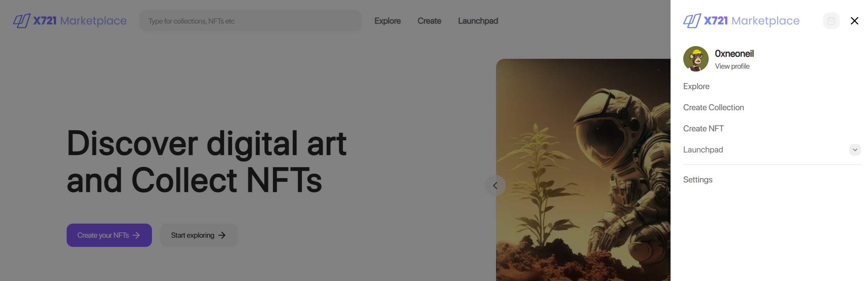Select Explore in the side menu

click(696, 86)
